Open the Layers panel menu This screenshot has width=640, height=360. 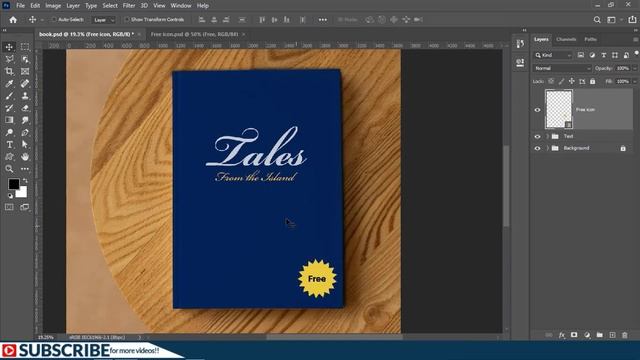(x=636, y=40)
